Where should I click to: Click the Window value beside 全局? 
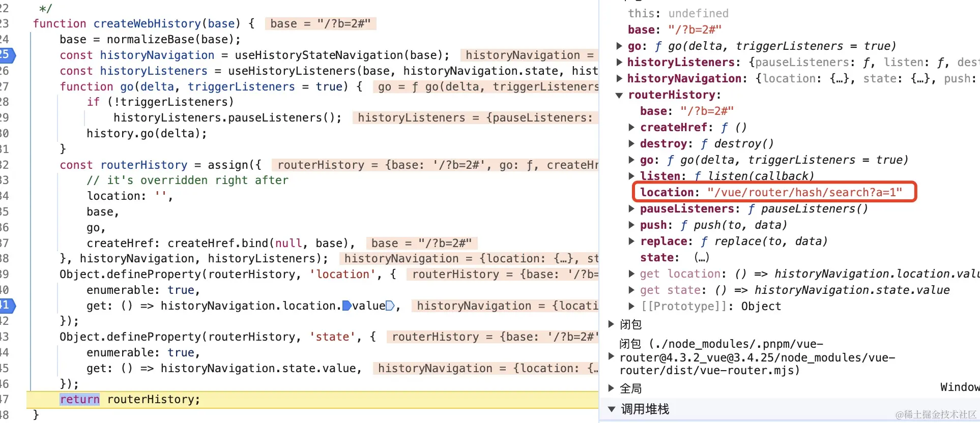960,387
